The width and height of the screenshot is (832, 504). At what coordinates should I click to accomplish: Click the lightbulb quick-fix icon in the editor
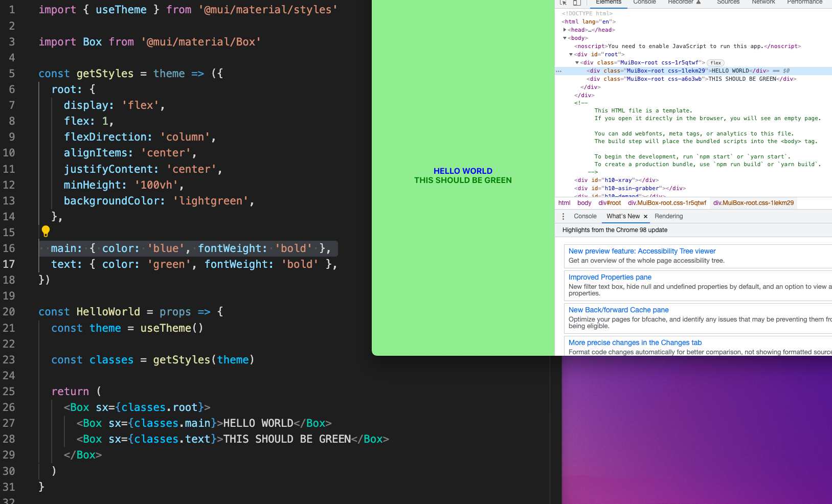[x=46, y=232]
